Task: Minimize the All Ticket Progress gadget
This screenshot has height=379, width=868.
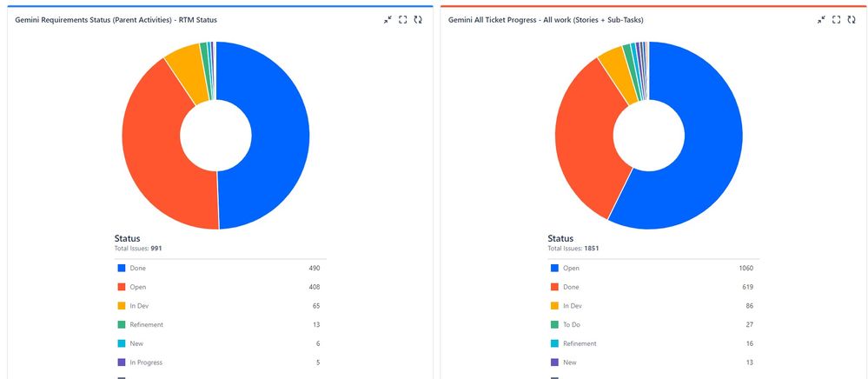Action: pyautogui.click(x=821, y=20)
